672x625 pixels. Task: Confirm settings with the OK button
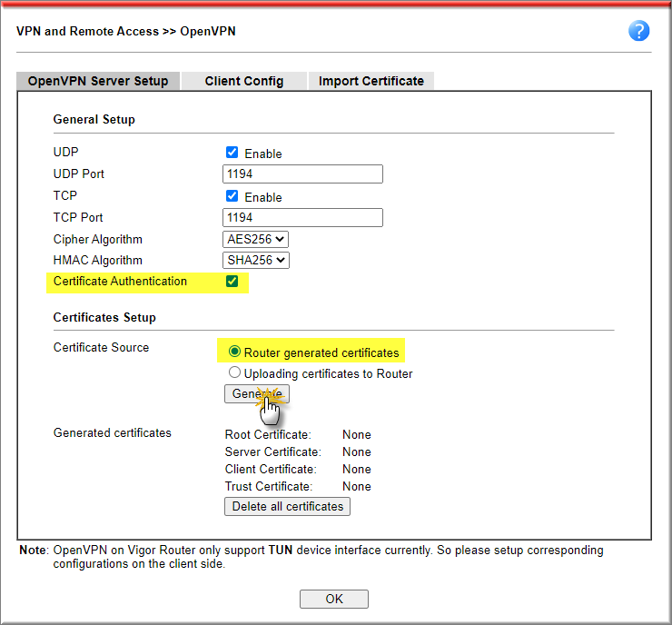[x=334, y=599]
